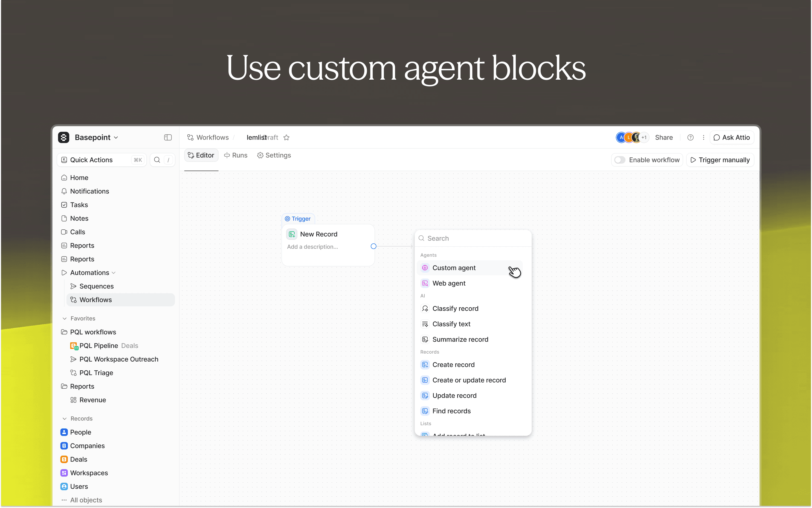Click Add a description field
Image resolution: width=812 pixels, height=508 pixels.
point(312,247)
